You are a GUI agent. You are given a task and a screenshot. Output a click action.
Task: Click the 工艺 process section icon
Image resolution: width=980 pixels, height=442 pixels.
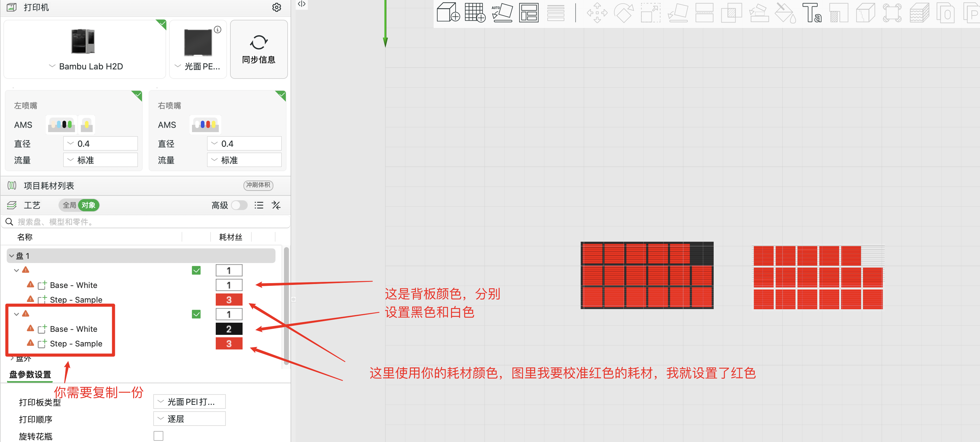coord(12,205)
